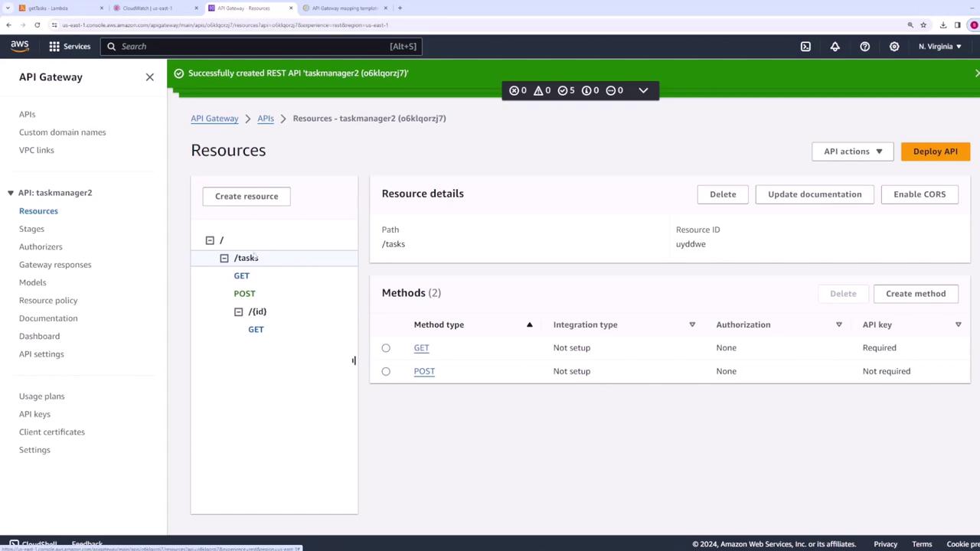Open the browser side panel icon
980x551 pixels.
957,24
